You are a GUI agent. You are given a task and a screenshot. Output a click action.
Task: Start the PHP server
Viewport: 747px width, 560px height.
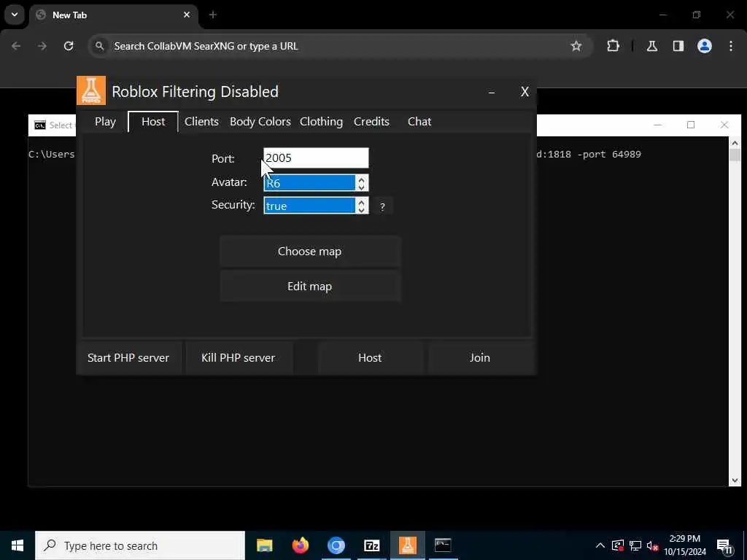pos(128,357)
